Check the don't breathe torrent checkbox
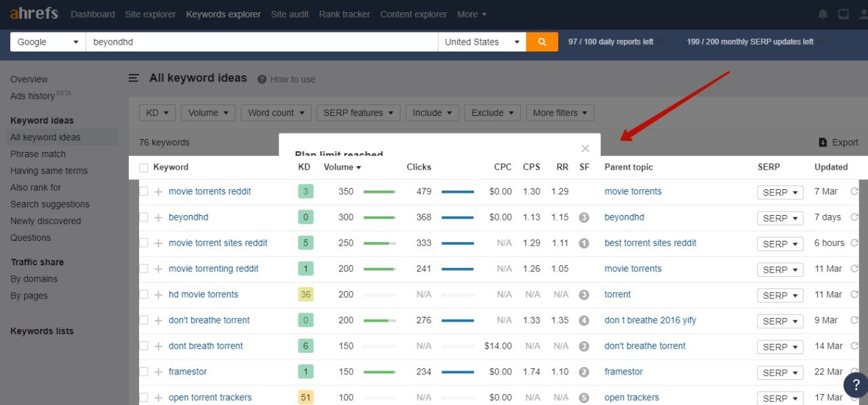Viewport: 868px width, 405px height. click(143, 321)
